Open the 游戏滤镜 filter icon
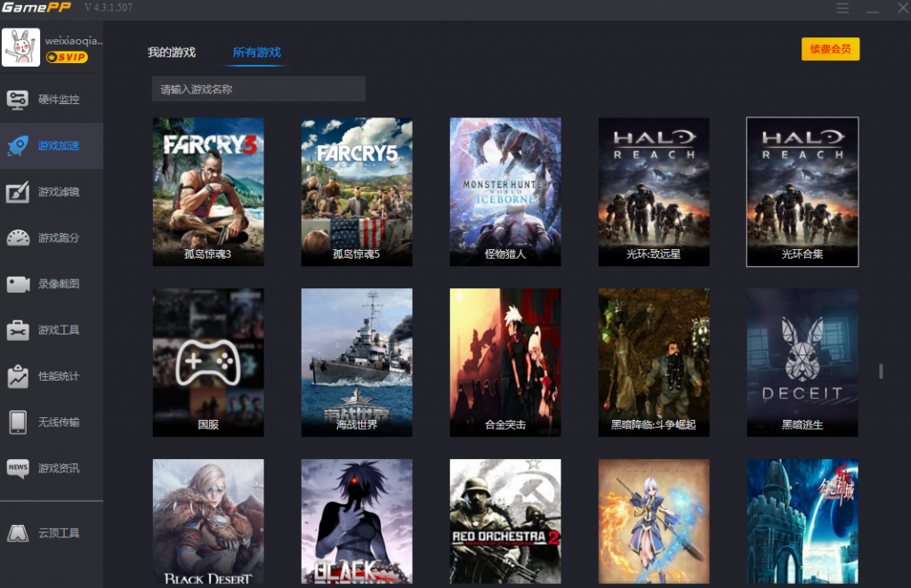This screenshot has width=911, height=588. (18, 192)
